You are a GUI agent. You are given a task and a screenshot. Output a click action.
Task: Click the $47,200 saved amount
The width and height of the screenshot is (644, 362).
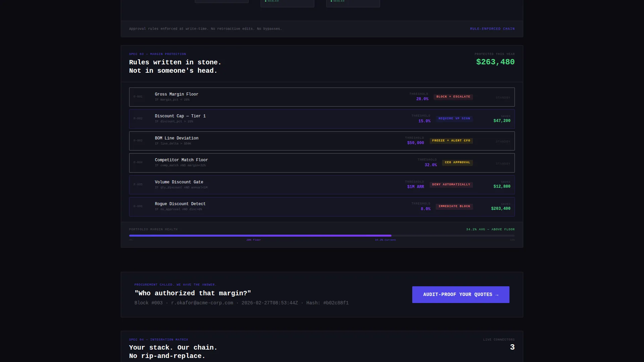point(502,121)
